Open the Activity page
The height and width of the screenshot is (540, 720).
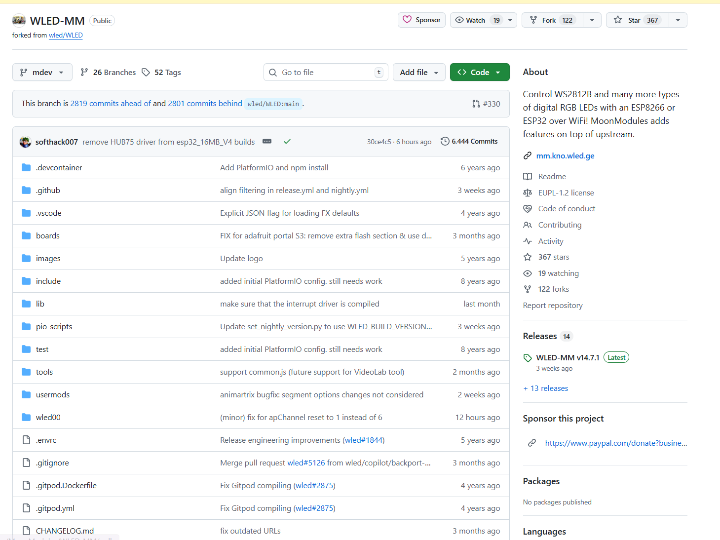[x=550, y=241]
